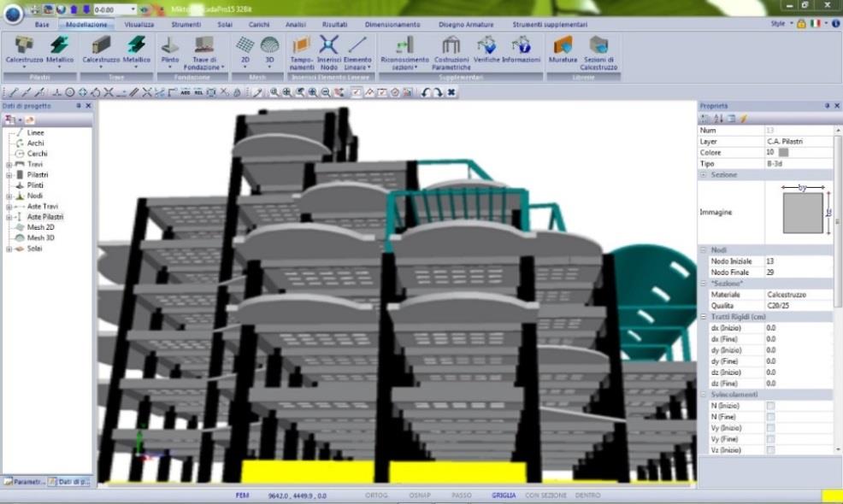The image size is (843, 504).
Task: Toggle the Vy (Inizio) checkbox
Action: click(x=770, y=428)
